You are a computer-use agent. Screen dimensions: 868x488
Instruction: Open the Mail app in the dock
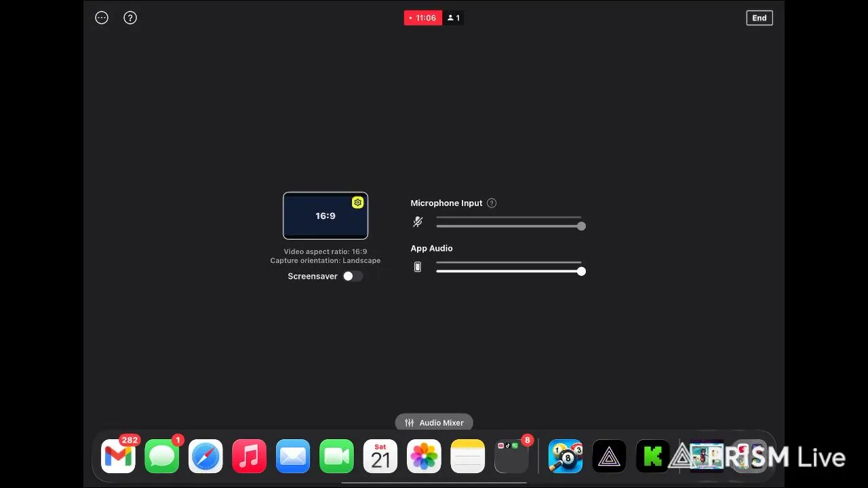[293, 457]
